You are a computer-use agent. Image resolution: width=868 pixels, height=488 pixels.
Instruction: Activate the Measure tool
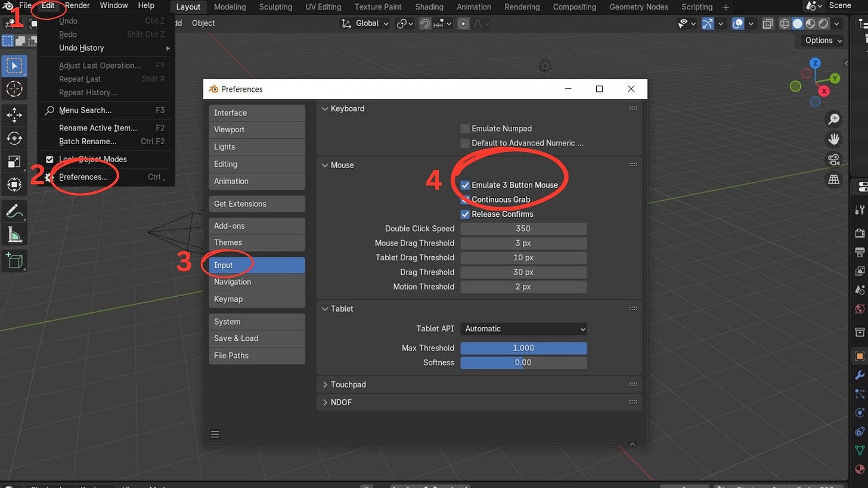(14, 235)
